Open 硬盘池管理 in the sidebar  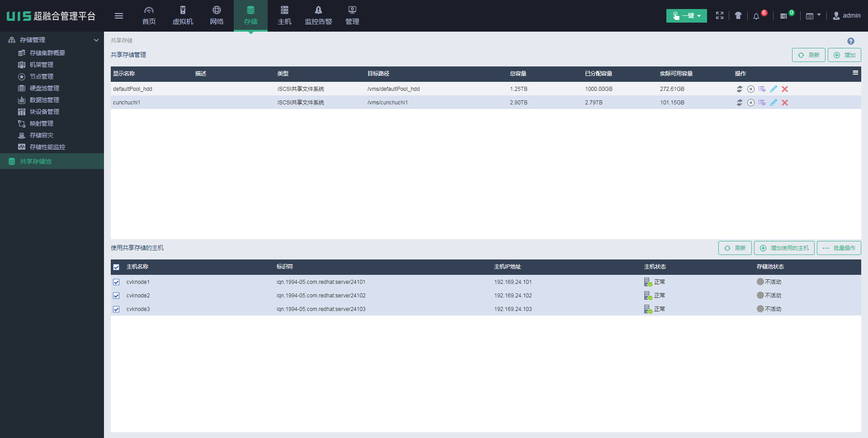[x=44, y=88]
